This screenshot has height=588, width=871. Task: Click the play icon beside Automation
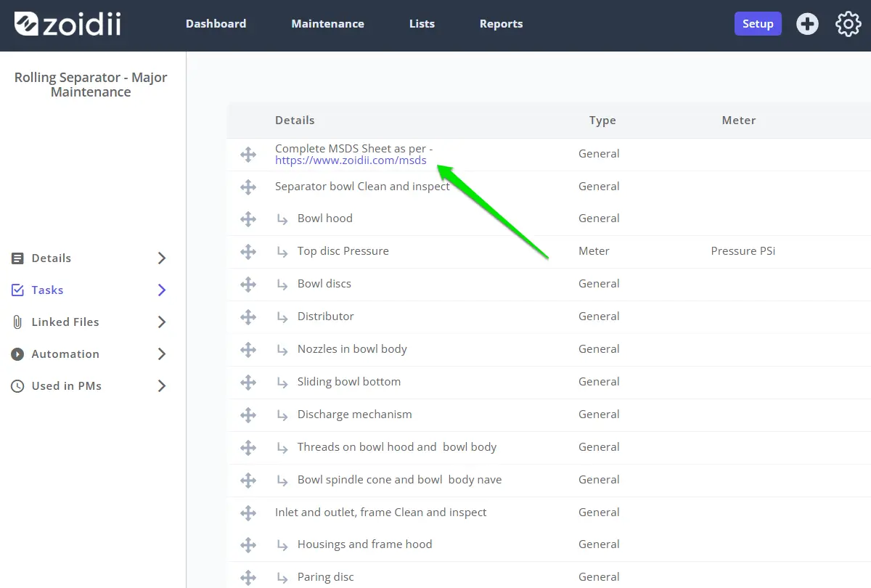pyautogui.click(x=17, y=354)
